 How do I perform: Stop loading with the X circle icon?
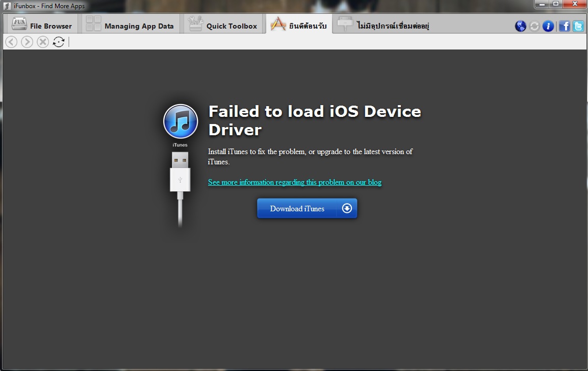tap(43, 42)
